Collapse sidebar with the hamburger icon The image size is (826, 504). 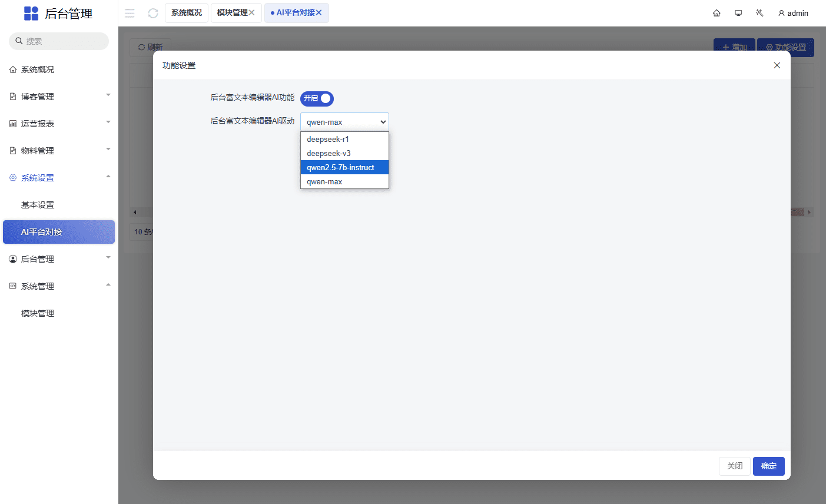coord(130,13)
